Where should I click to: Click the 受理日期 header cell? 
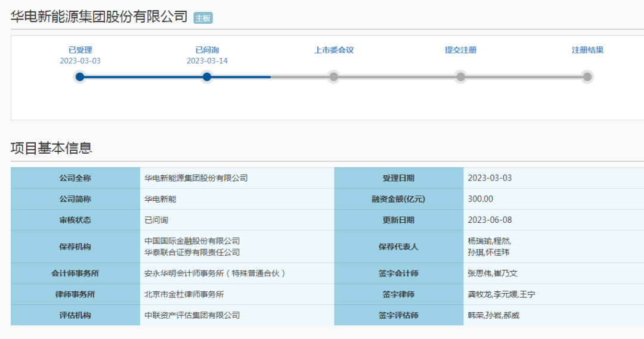[399, 178]
